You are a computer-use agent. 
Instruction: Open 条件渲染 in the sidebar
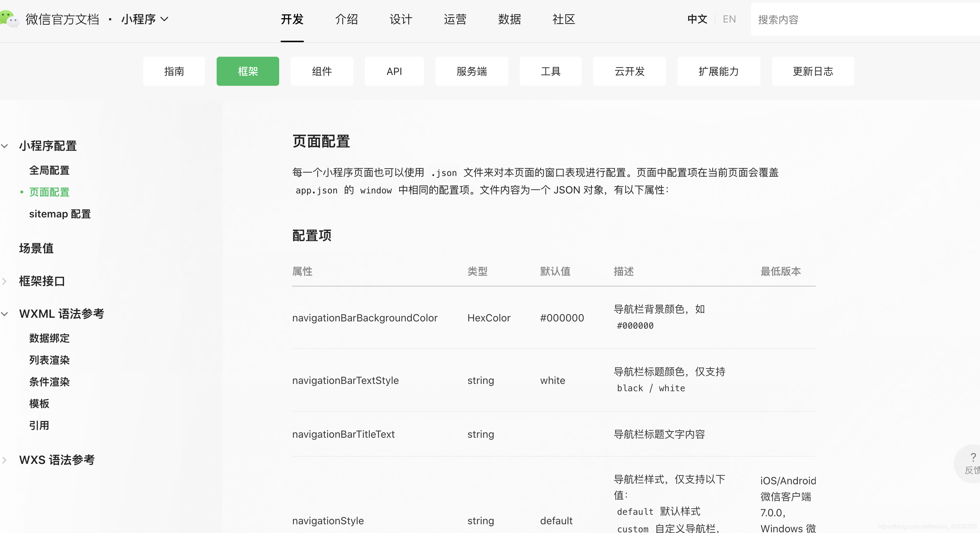tap(49, 382)
